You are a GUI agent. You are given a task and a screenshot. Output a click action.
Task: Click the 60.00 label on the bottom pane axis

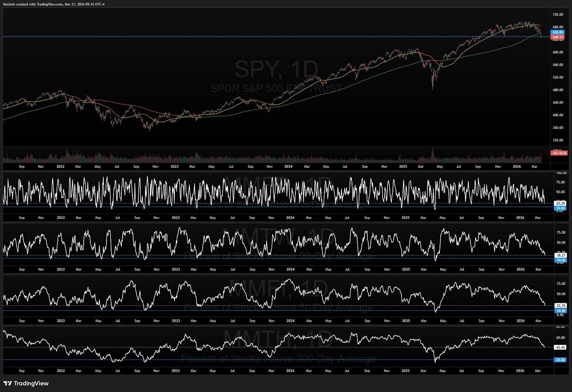tap(561, 338)
